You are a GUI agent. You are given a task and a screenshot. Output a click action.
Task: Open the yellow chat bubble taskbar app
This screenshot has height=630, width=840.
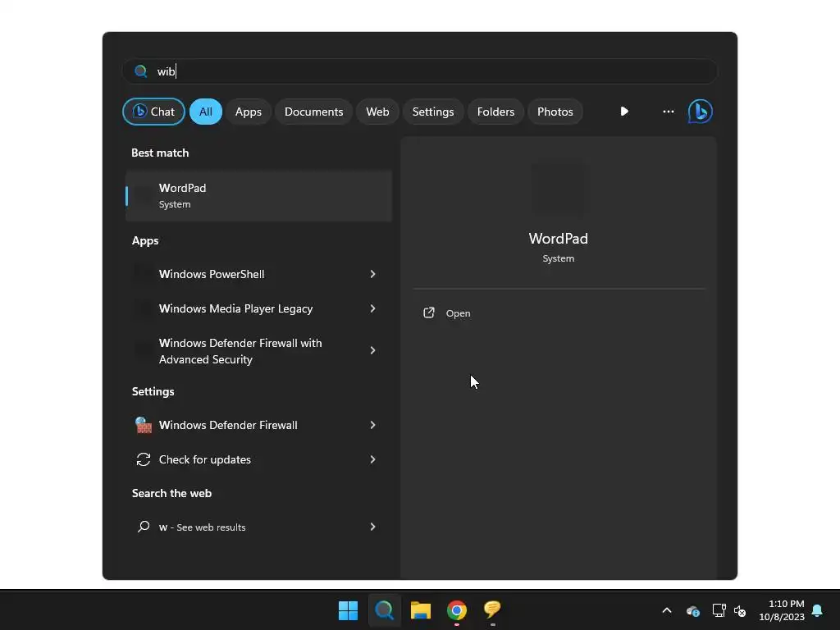[x=492, y=609]
